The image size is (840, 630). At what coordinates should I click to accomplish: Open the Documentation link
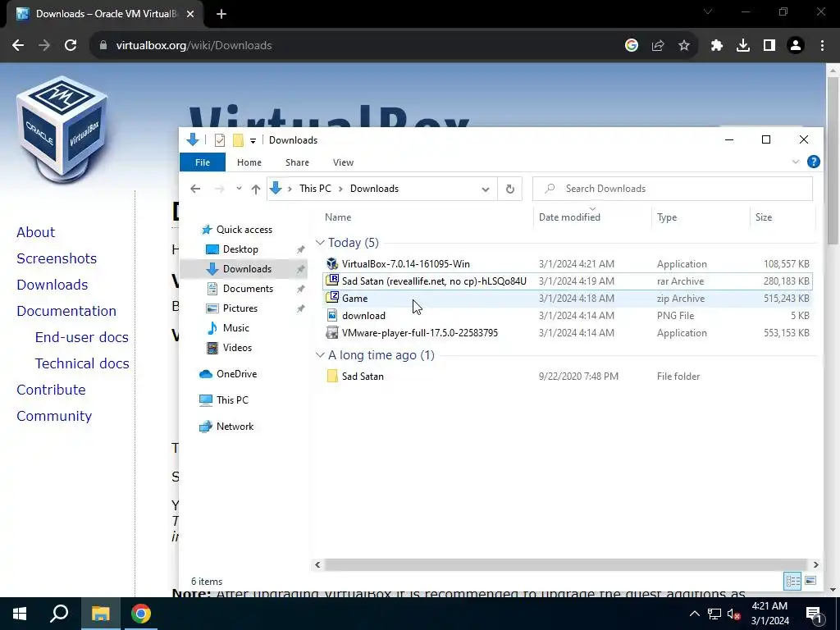(x=66, y=311)
